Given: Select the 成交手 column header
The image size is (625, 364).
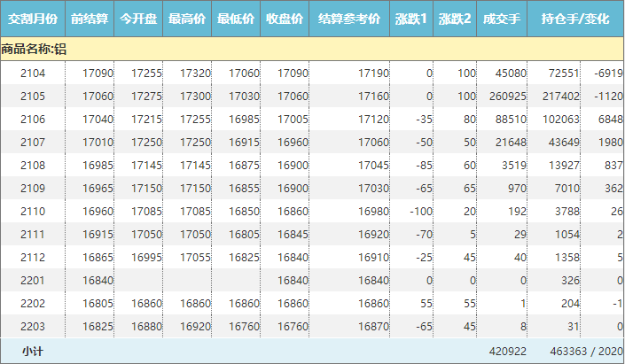Looking at the screenshot, I should click(503, 19).
